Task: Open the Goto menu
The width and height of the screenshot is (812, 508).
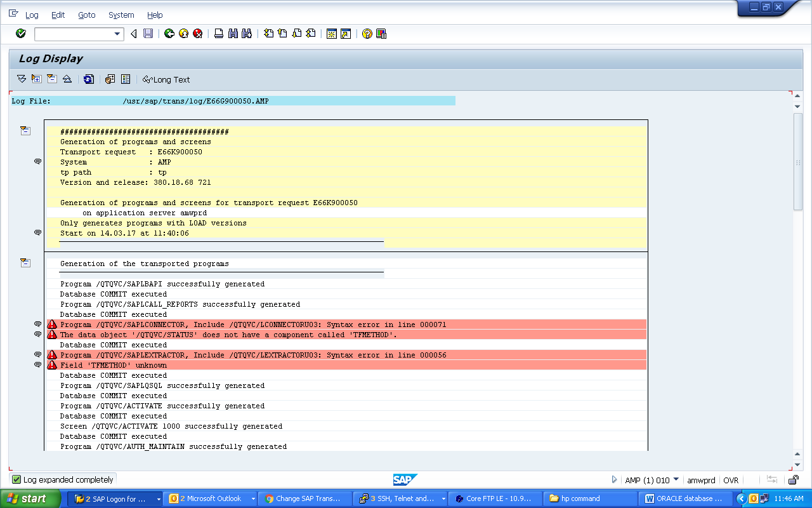Action: [86, 15]
